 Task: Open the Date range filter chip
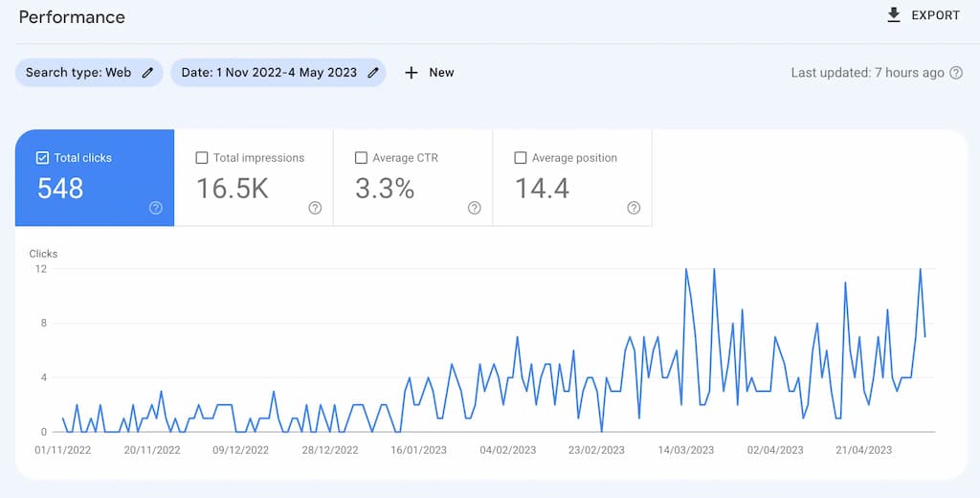pos(269,73)
